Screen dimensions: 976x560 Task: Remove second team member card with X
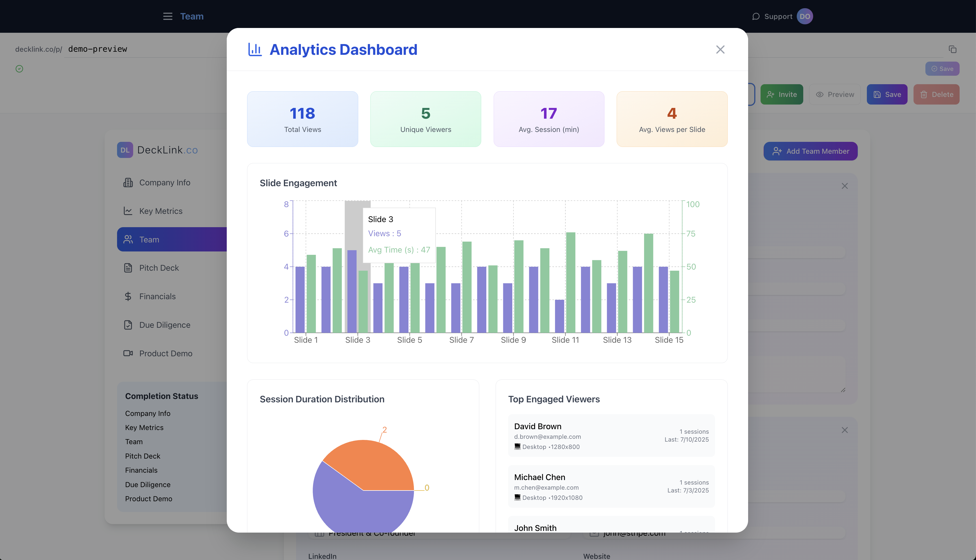point(844,430)
